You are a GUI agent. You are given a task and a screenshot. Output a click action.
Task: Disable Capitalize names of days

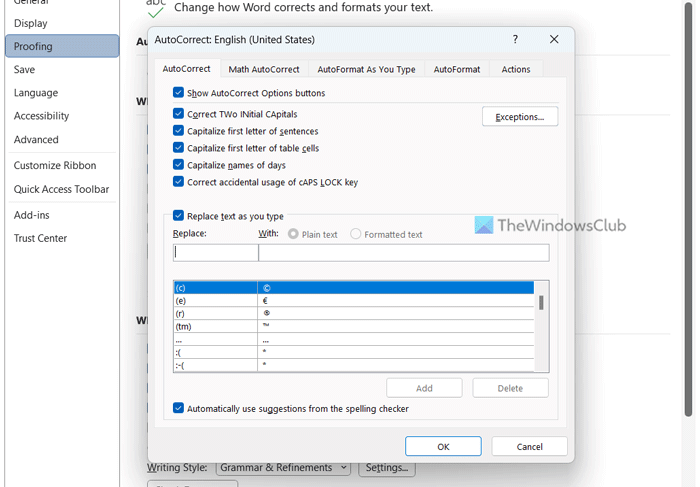(x=178, y=164)
